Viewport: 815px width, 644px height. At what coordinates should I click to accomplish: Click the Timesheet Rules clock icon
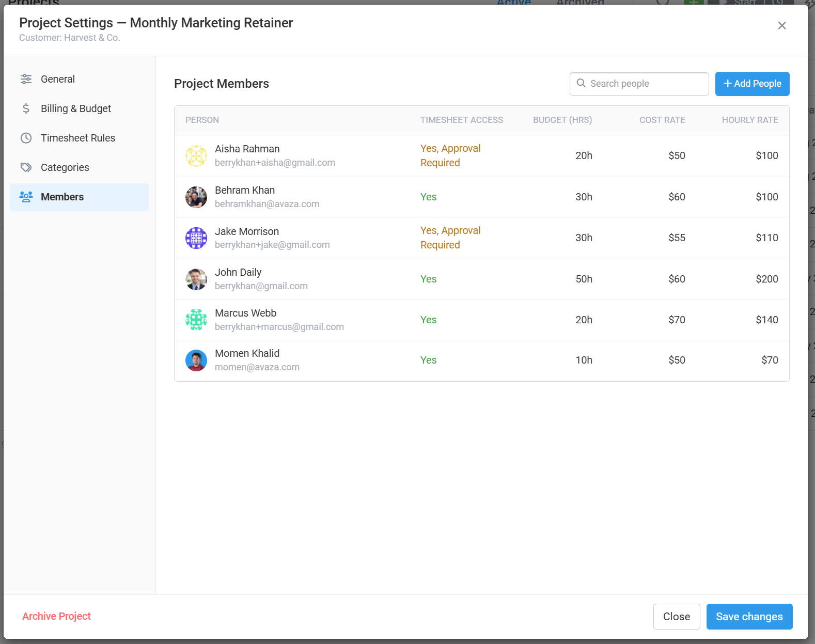pyautogui.click(x=26, y=138)
